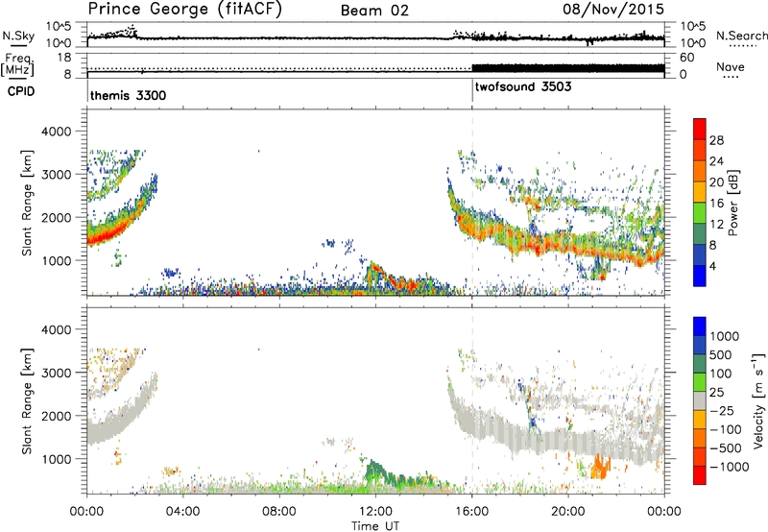This screenshot has height=532, width=768.
Task: Click the dark green 100–500 Velocity color bar segment
Action: click(x=700, y=364)
